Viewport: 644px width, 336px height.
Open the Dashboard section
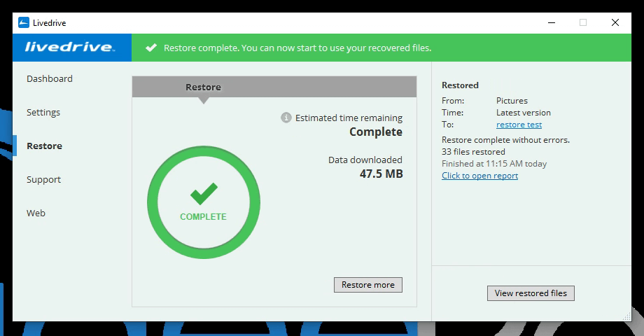(50, 79)
